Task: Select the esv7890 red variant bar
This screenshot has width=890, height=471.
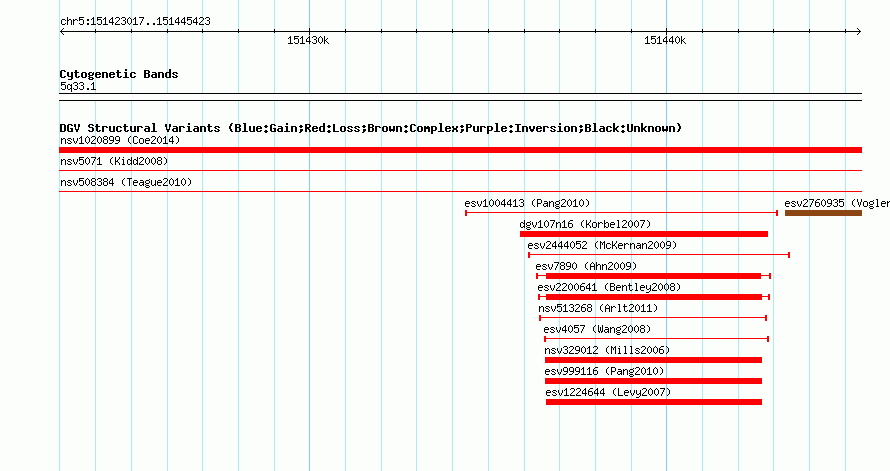Action: [x=653, y=276]
